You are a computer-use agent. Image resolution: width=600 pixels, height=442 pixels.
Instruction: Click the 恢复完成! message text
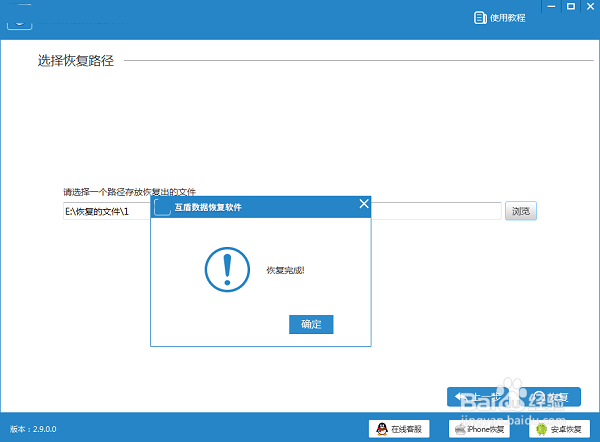(285, 270)
